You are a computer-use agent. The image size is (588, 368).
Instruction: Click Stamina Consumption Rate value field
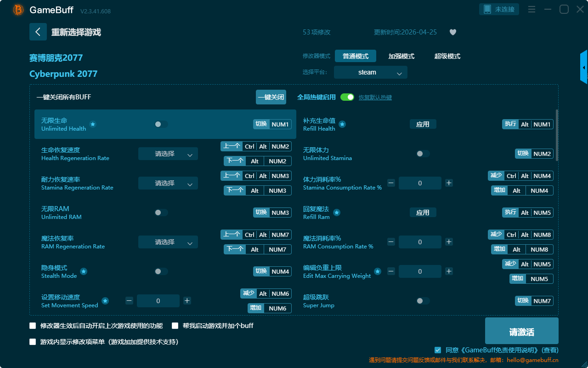(x=420, y=183)
